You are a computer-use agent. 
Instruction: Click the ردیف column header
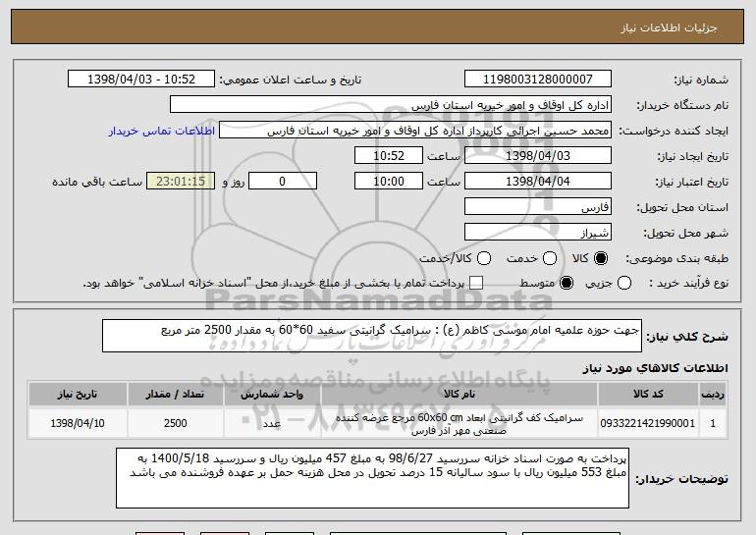[x=713, y=395]
